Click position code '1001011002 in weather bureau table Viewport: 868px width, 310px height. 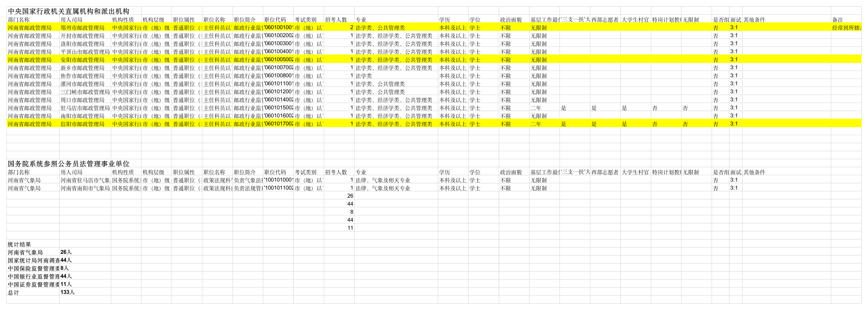(278, 188)
